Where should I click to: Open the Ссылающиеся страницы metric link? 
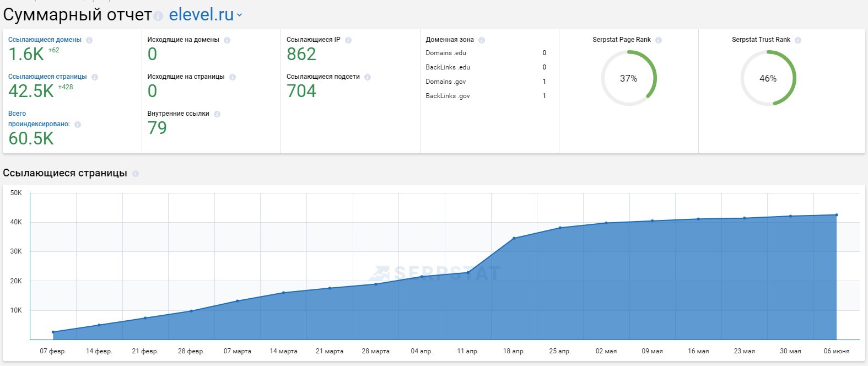[x=47, y=77]
